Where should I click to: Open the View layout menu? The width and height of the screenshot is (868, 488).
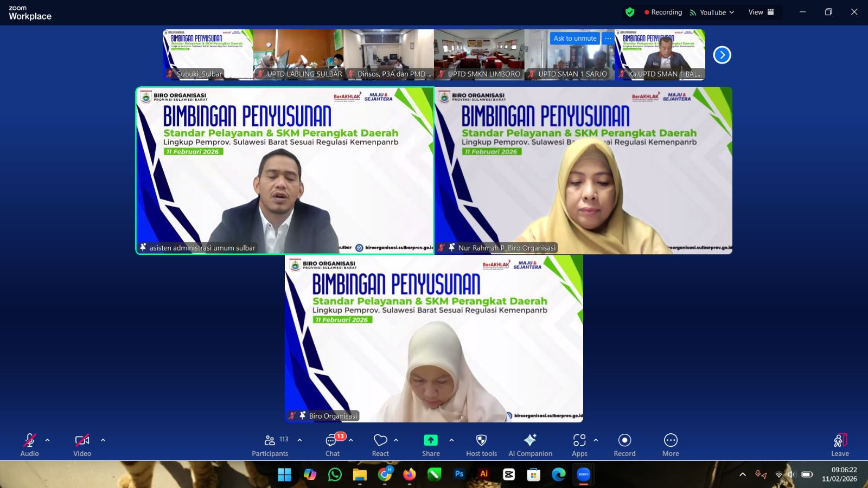761,12
